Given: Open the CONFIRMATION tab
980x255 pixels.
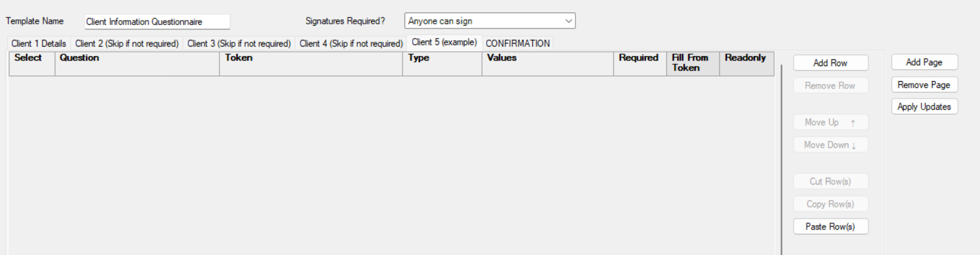Looking at the screenshot, I should click(x=517, y=44).
